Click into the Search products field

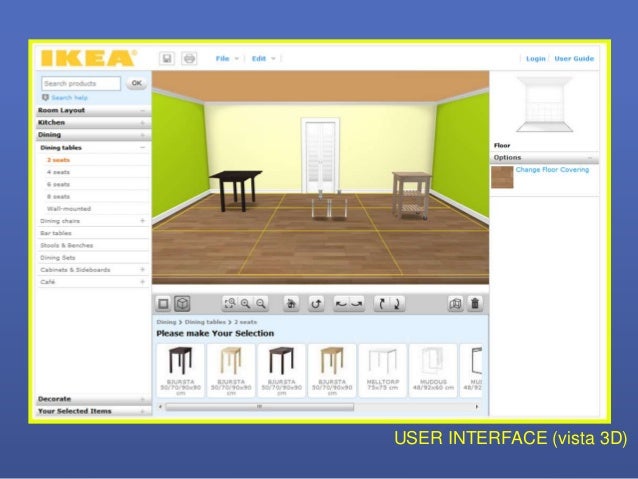point(81,83)
